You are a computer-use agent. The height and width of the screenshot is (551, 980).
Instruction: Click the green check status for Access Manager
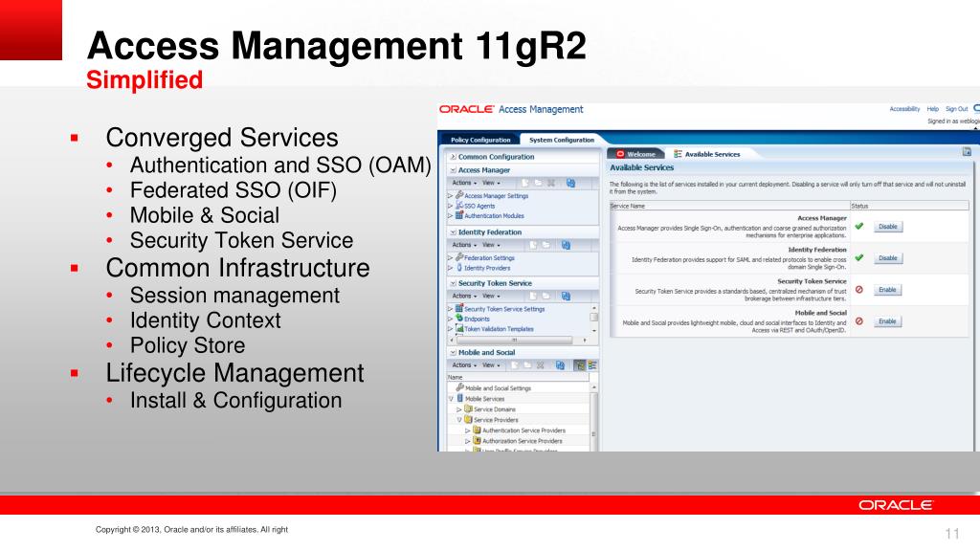click(x=859, y=226)
